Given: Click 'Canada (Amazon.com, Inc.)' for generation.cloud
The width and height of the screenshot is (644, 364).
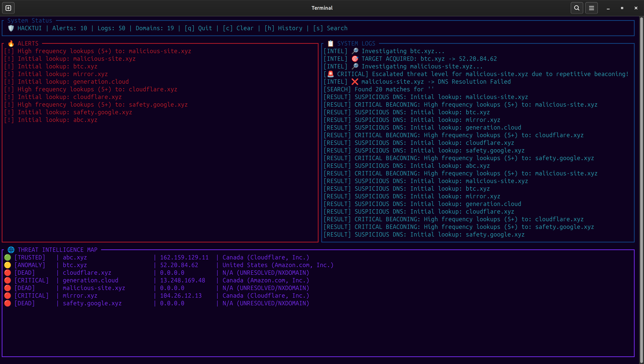Looking at the screenshot, I should (266, 280).
